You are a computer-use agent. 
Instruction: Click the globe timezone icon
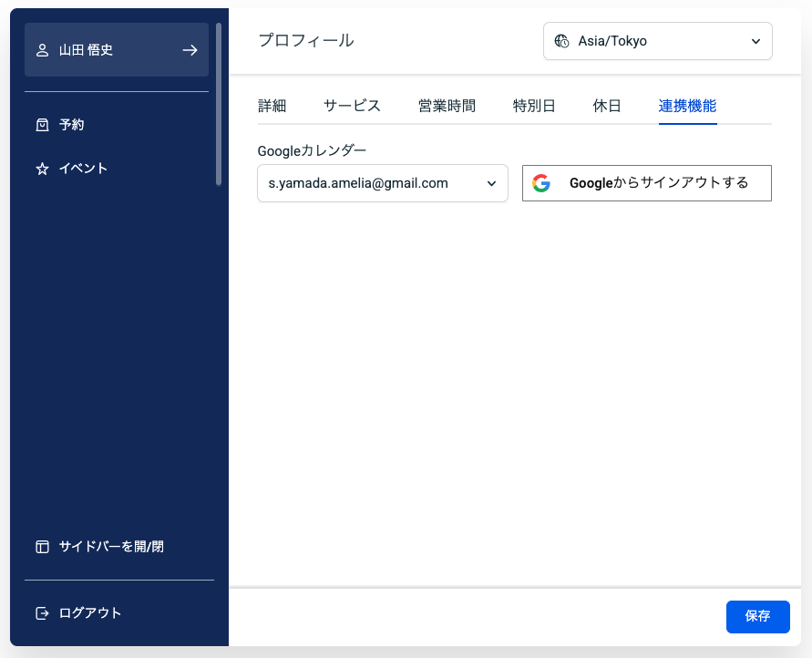[561, 41]
